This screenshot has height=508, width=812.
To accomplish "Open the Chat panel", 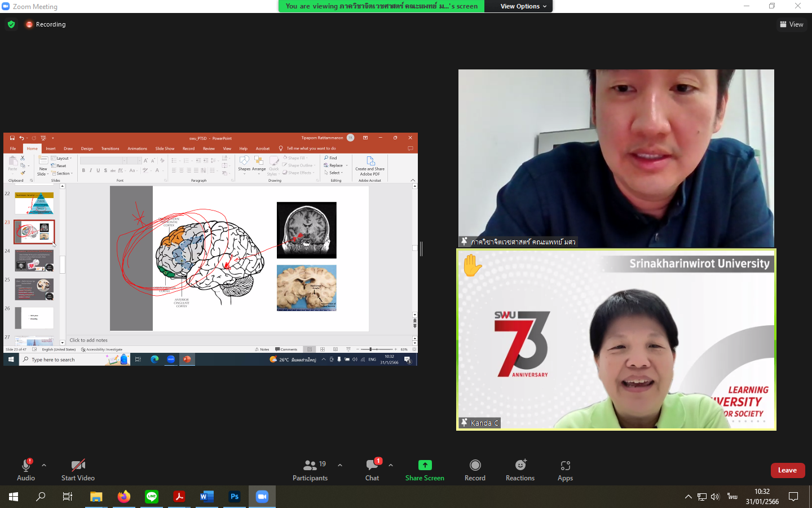I will [x=372, y=466].
